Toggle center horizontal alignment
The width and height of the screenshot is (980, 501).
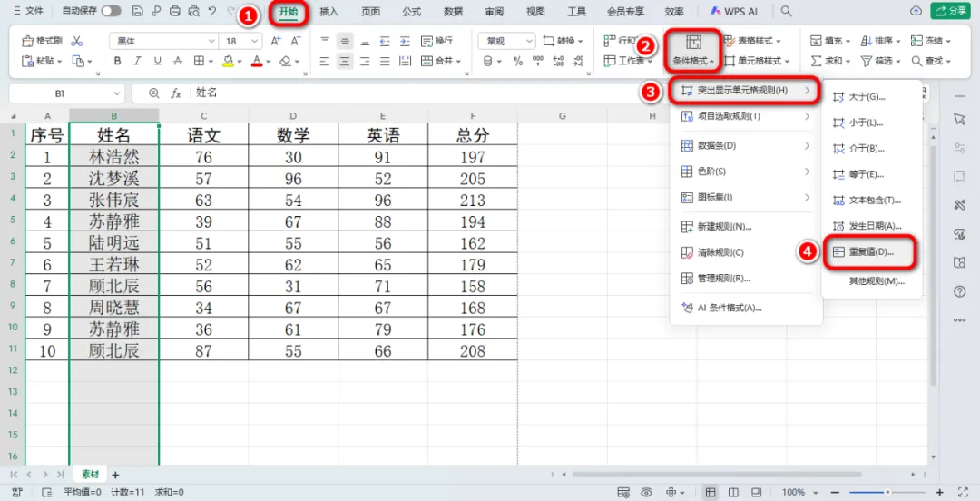(x=344, y=62)
